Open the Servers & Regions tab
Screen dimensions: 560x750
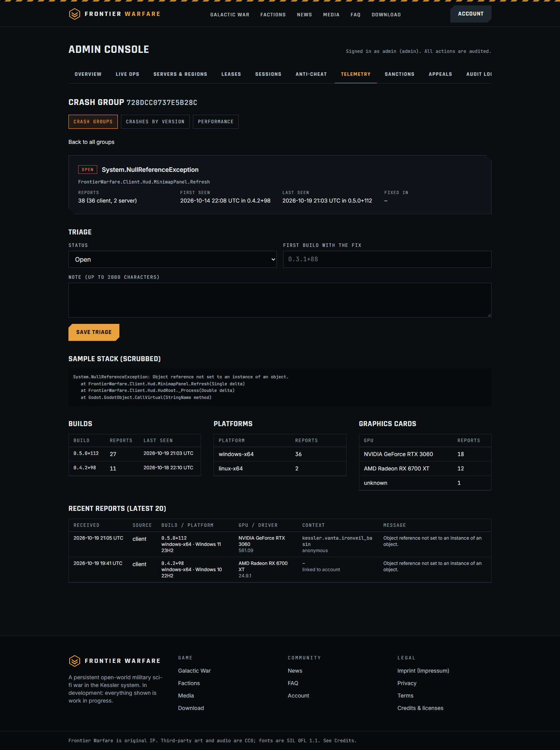coord(180,74)
